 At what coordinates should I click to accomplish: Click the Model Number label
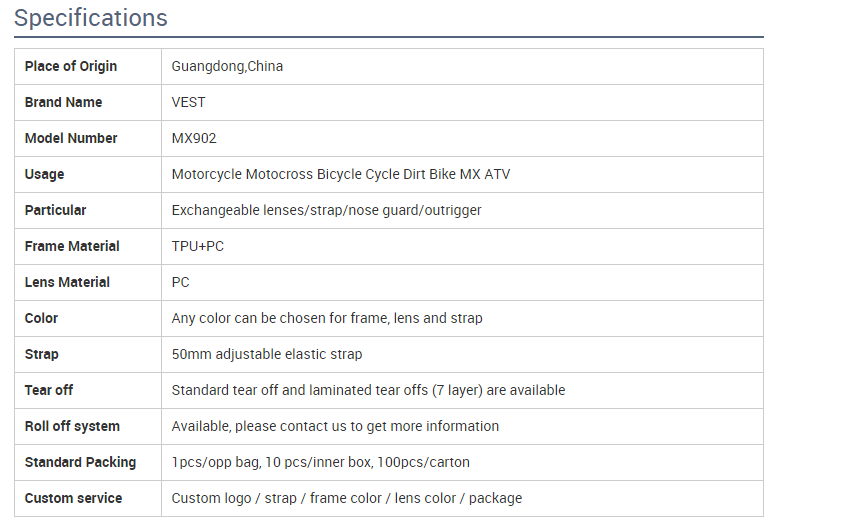click(x=71, y=138)
